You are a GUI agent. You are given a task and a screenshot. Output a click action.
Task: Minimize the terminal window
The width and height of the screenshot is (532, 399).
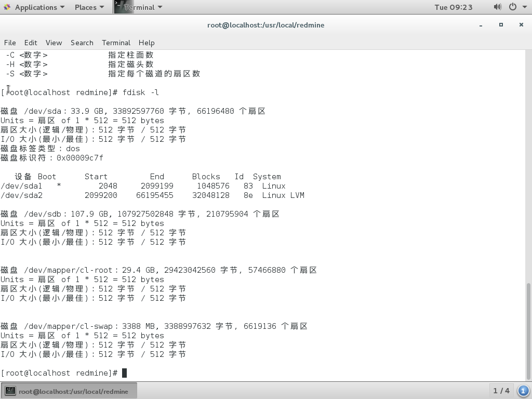click(481, 25)
